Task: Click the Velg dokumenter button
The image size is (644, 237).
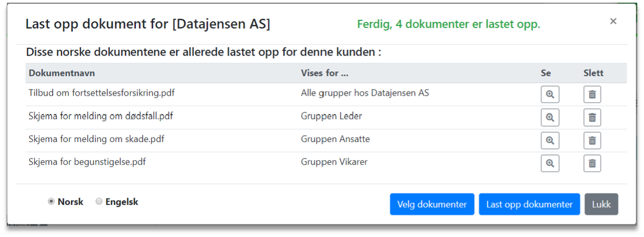Action: point(432,204)
